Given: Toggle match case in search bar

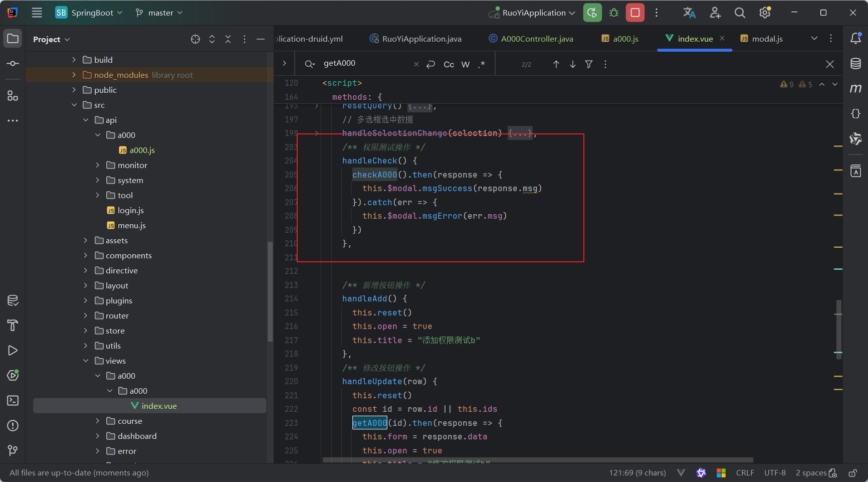Looking at the screenshot, I should 449,64.
